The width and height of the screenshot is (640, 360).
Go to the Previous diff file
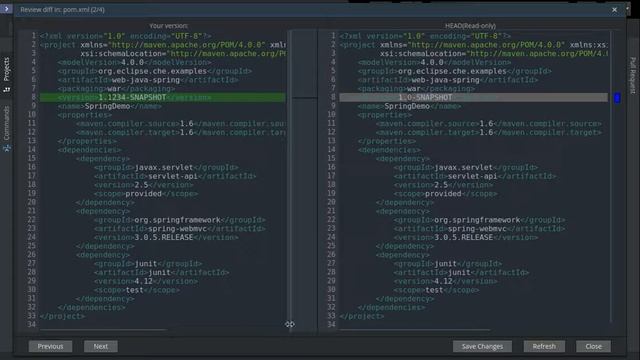[51, 346]
